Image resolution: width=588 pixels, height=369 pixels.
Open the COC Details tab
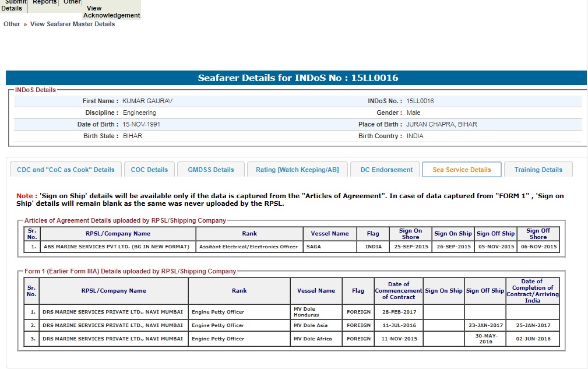tap(149, 170)
